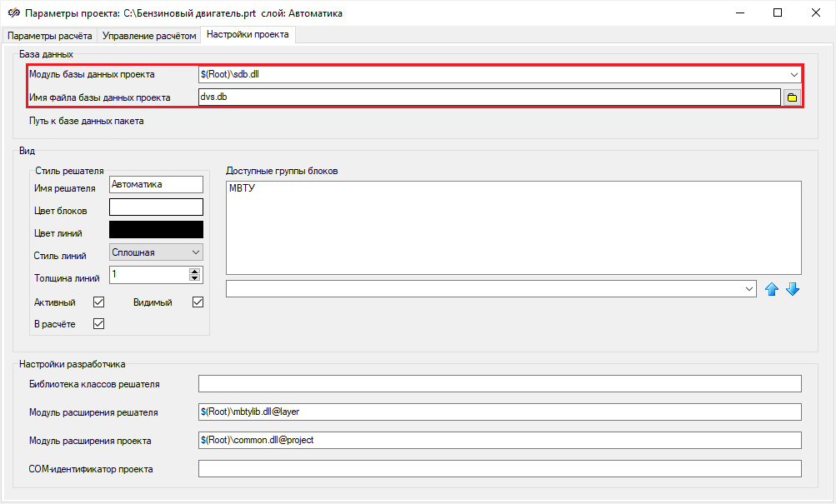Pick the white Цвет блоков color swatch
The width and height of the screenshot is (836, 504).
tap(156, 207)
